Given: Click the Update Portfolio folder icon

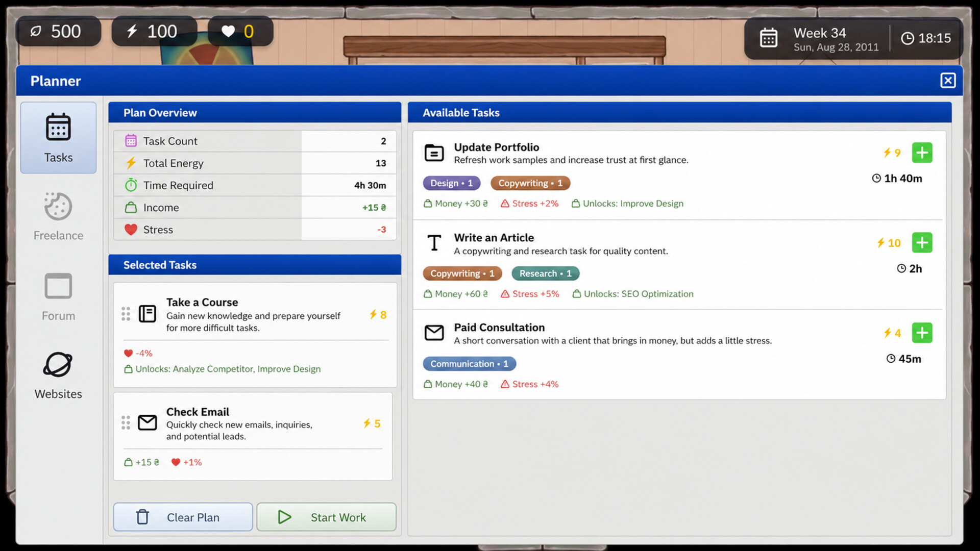Looking at the screenshot, I should point(434,153).
